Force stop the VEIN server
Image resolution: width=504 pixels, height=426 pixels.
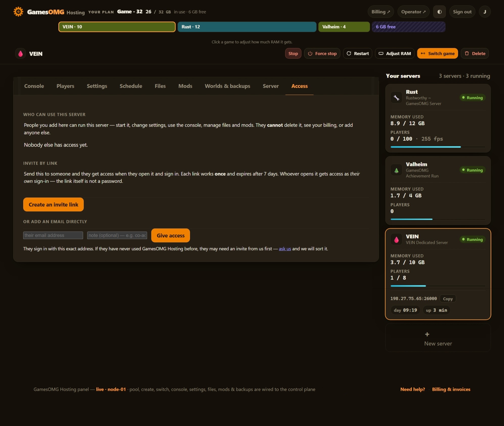(322, 54)
